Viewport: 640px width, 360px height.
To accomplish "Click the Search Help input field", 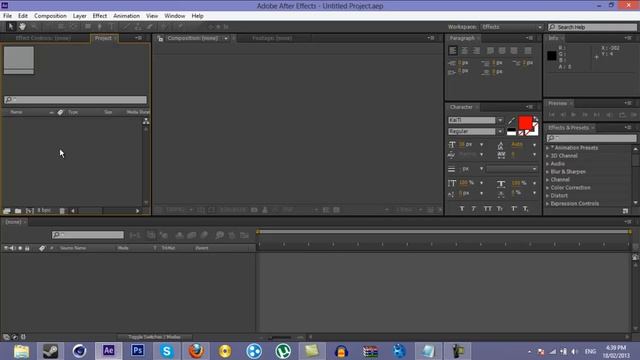I will 592,27.
